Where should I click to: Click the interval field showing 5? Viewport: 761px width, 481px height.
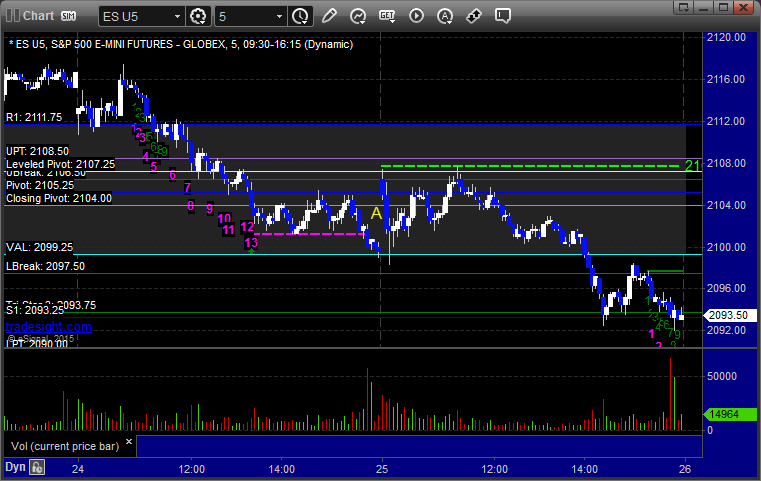coord(245,17)
